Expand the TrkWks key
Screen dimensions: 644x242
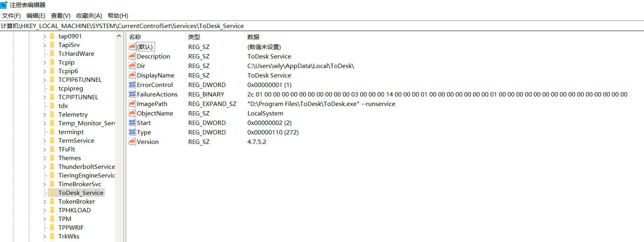point(45,236)
